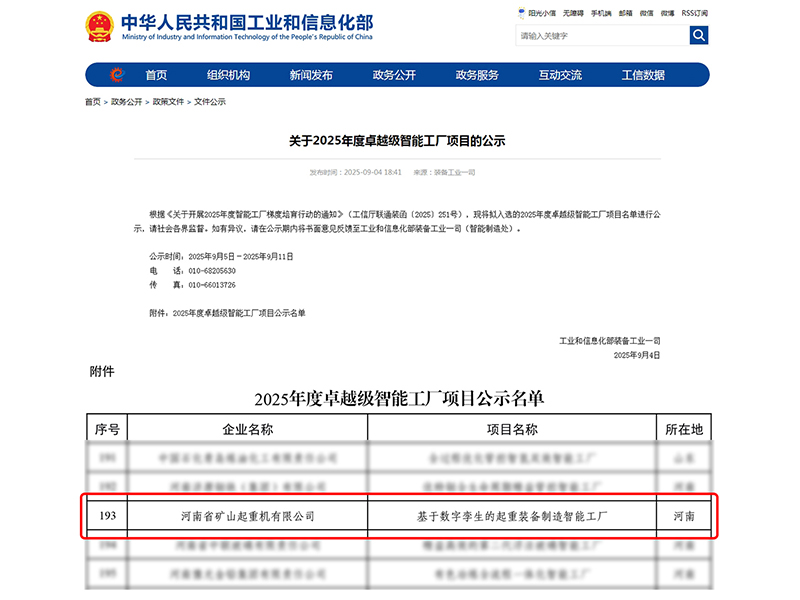Screen dimensions: 800x600
Task: Click the 无障碍 accessibility icon
Action: pos(571,13)
